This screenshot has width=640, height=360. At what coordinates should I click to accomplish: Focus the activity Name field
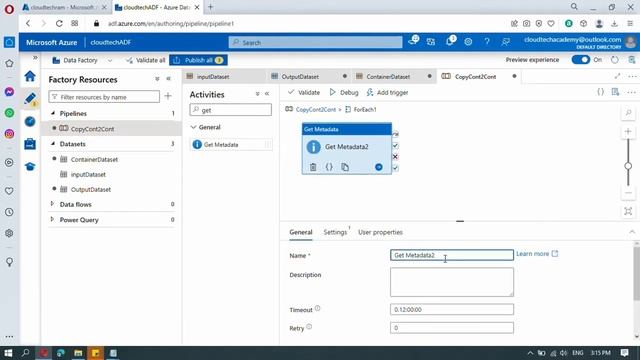point(452,255)
